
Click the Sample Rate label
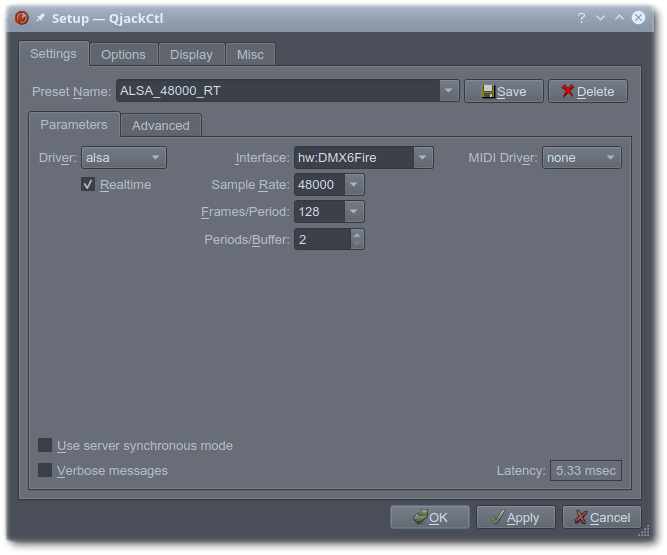pyautogui.click(x=250, y=185)
